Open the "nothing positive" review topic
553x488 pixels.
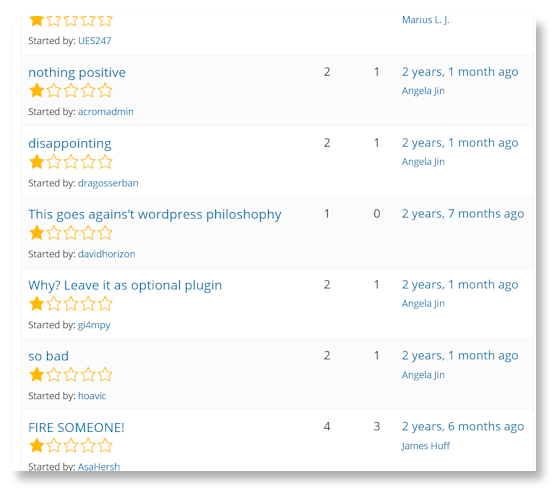(x=77, y=73)
